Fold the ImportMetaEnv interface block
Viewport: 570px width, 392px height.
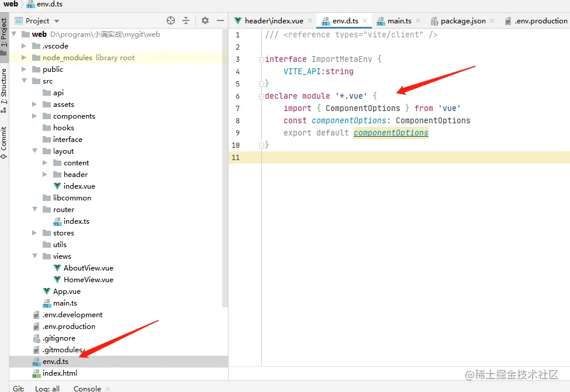(261, 59)
